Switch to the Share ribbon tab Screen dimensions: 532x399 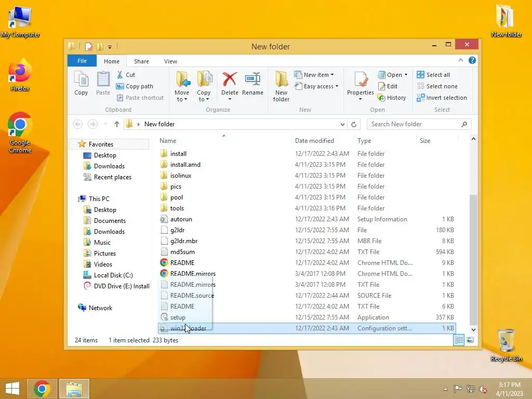(x=141, y=61)
